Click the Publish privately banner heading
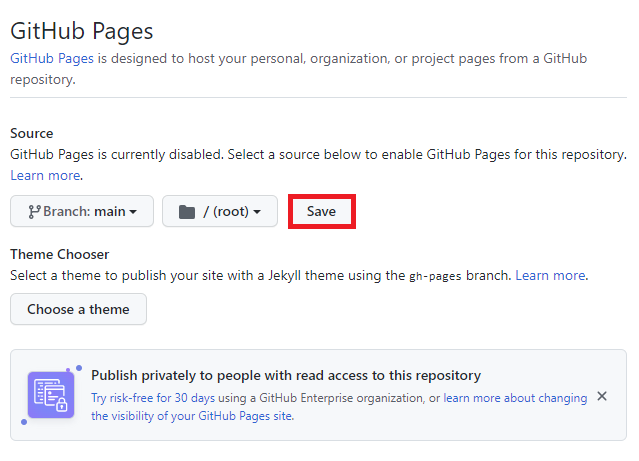The height and width of the screenshot is (461, 639). click(286, 375)
